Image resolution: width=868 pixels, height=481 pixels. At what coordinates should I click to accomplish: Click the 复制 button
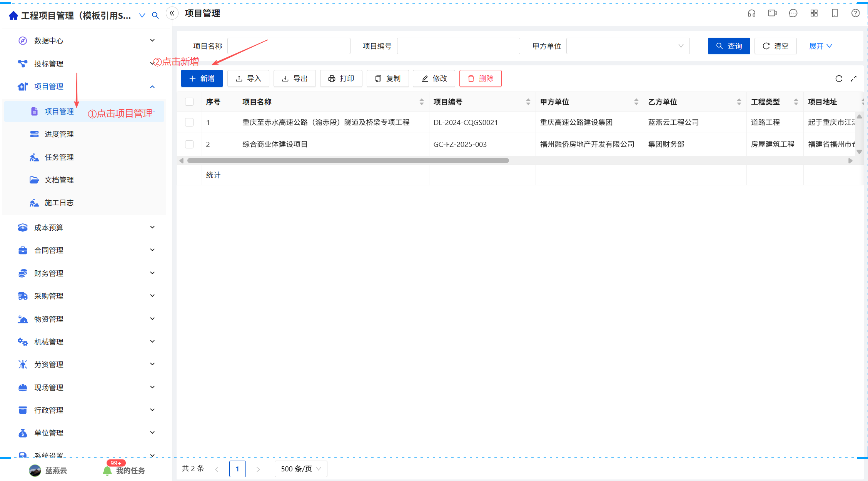(388, 78)
